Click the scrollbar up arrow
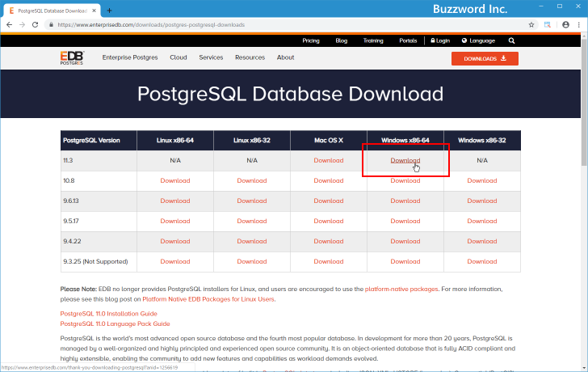 [x=584, y=36]
